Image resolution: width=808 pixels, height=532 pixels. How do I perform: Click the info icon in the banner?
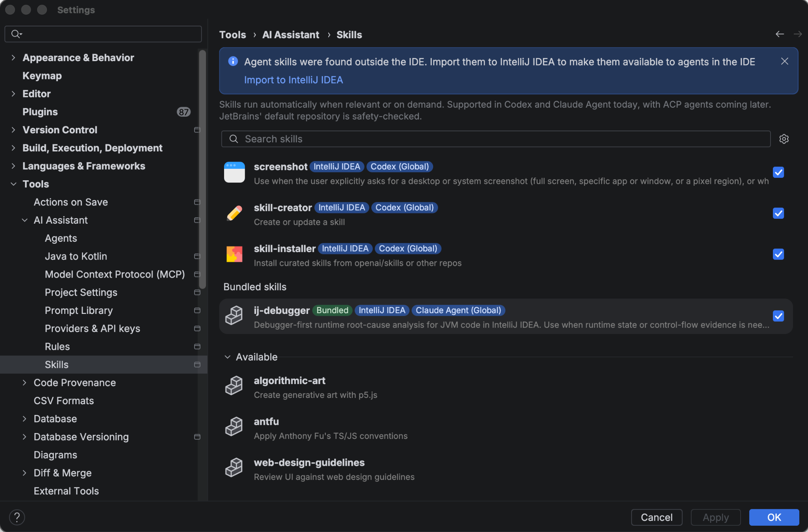pos(233,61)
